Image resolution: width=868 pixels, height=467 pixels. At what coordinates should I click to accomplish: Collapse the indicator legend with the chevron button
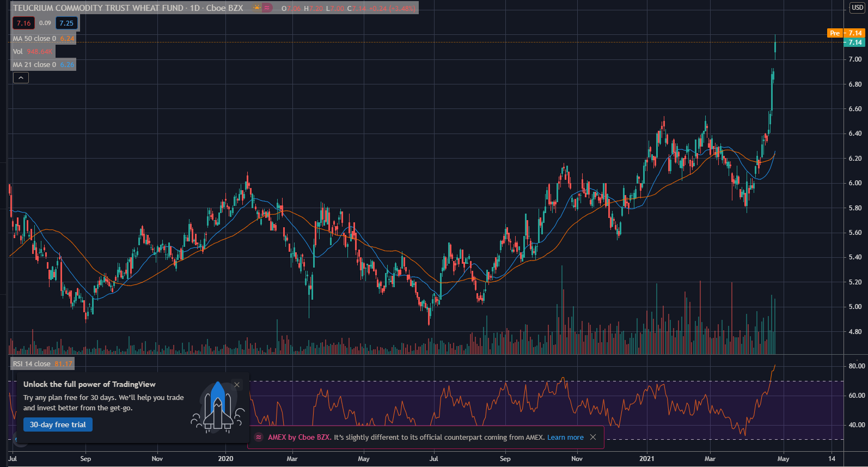21,78
